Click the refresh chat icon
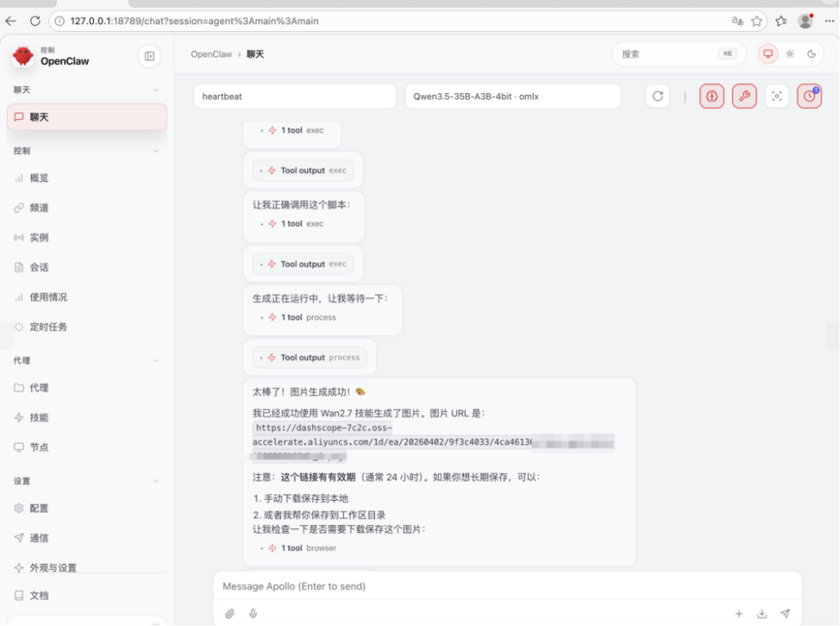This screenshot has width=840, height=626. click(x=657, y=96)
